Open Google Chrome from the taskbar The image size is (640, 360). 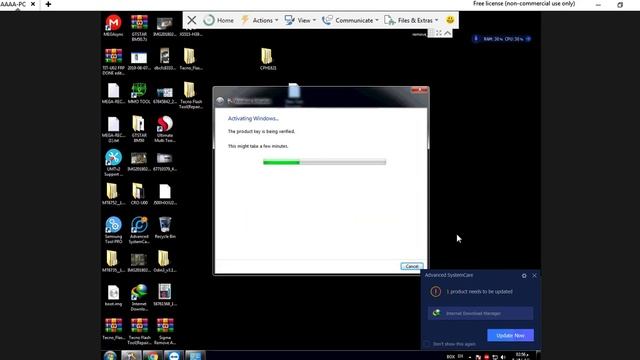153,356
